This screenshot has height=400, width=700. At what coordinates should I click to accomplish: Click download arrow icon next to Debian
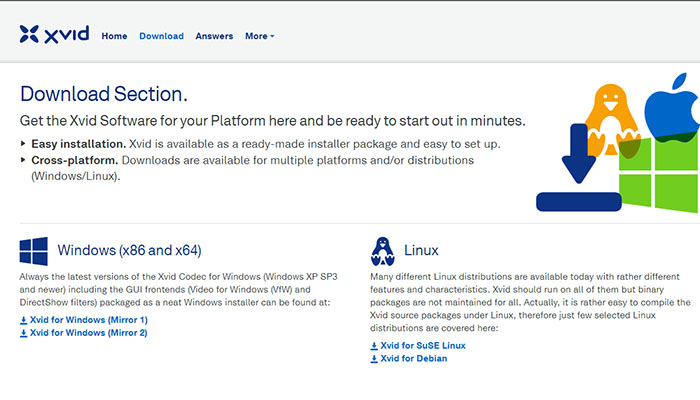[374, 359]
